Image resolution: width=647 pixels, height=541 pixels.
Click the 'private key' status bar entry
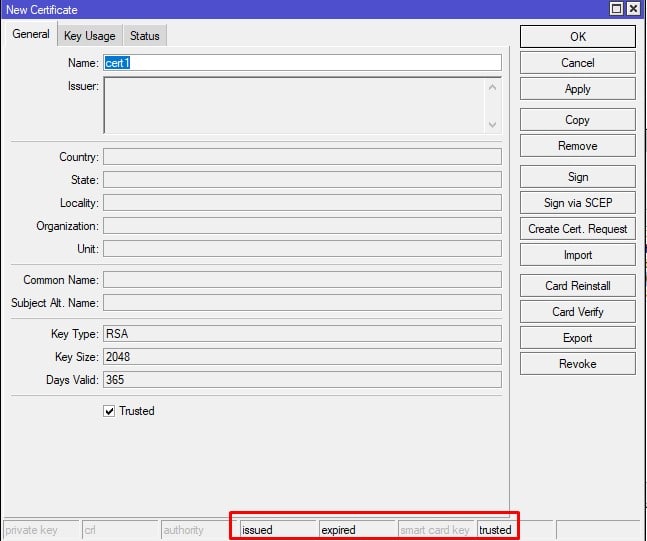(41, 530)
